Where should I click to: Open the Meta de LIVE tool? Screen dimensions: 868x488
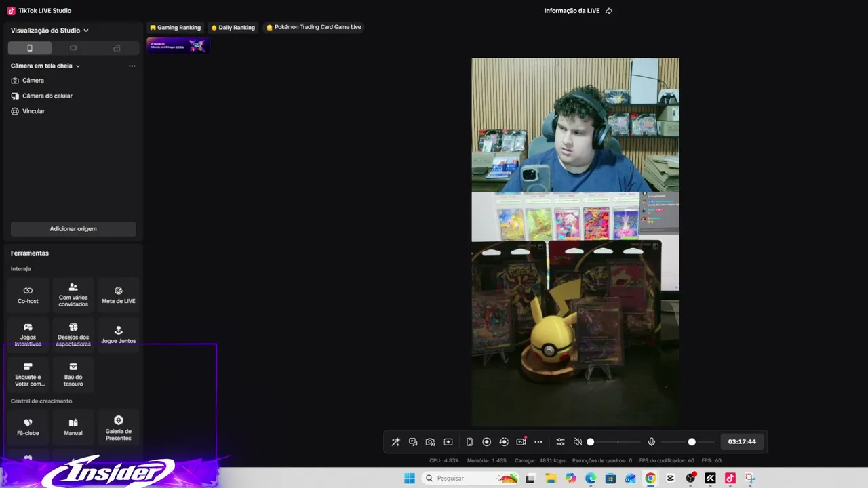[x=119, y=295]
